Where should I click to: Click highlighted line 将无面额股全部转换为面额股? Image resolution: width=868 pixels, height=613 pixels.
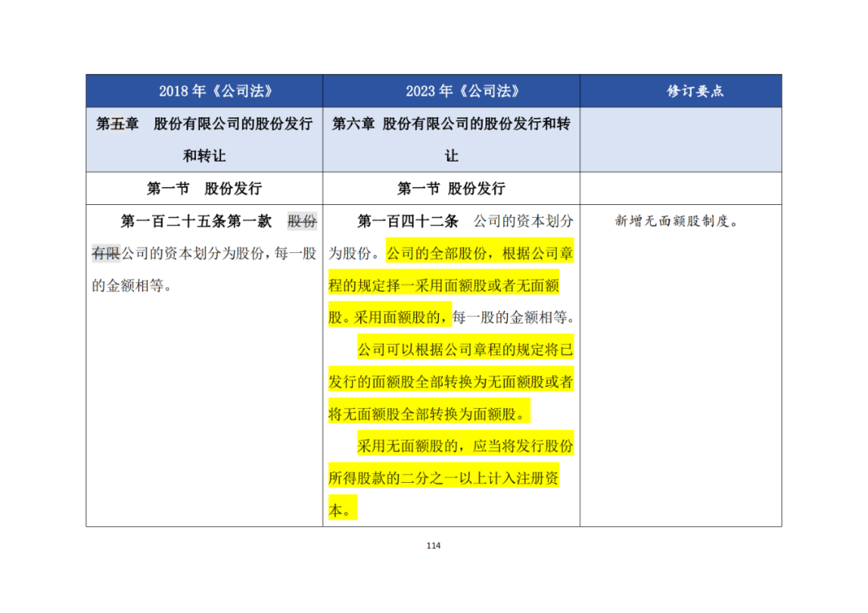pyautogui.click(x=429, y=414)
